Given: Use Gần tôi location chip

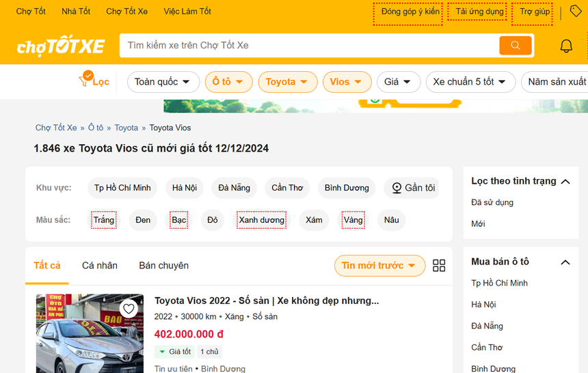Looking at the screenshot, I should [x=413, y=188].
